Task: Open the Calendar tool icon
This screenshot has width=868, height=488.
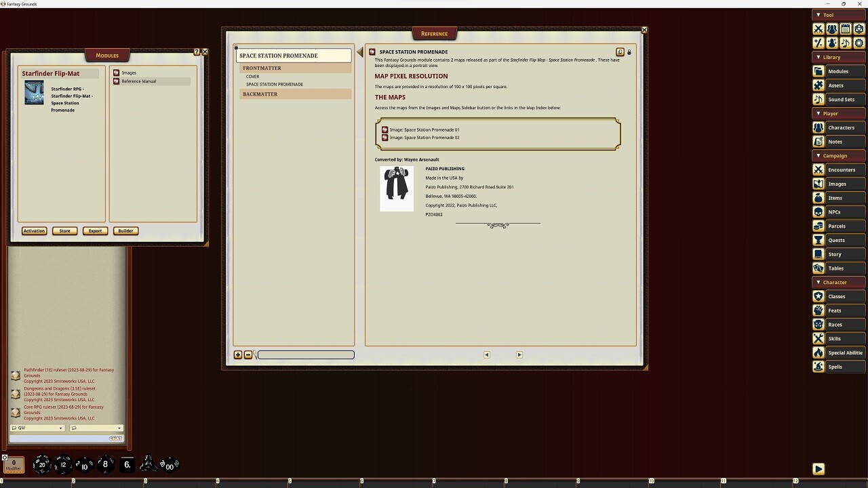Action: [x=845, y=28]
